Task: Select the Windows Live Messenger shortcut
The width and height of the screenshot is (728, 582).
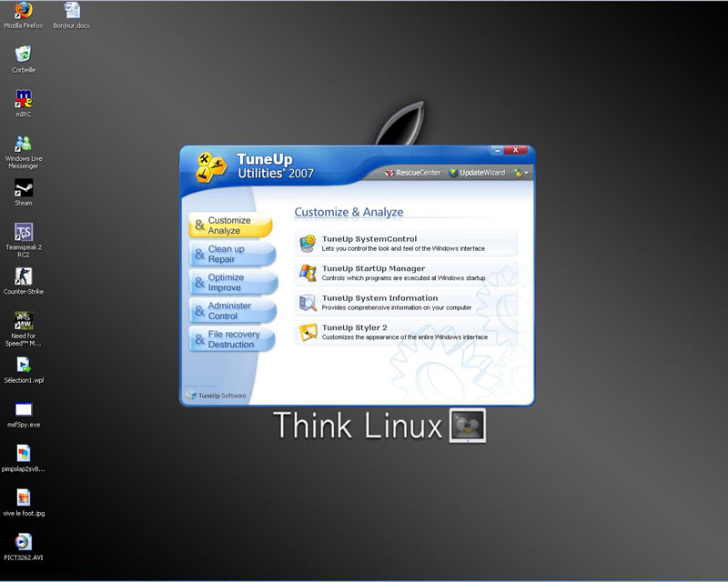Action: (x=24, y=152)
